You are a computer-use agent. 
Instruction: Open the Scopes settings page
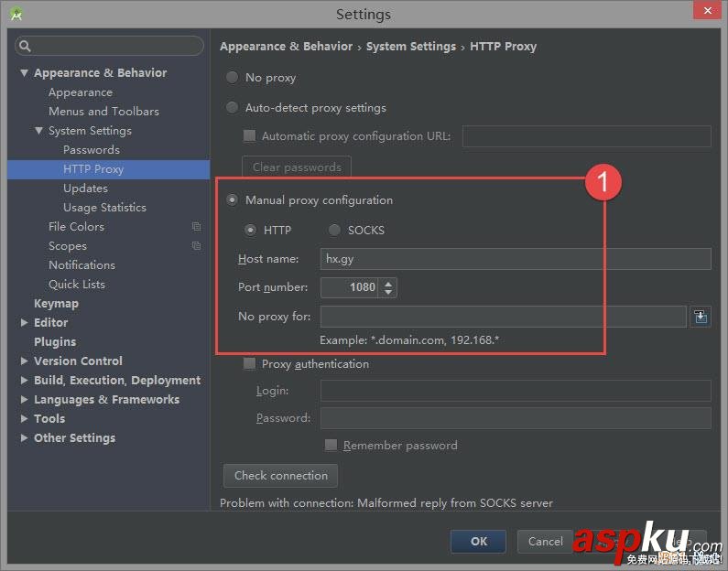click(x=68, y=246)
